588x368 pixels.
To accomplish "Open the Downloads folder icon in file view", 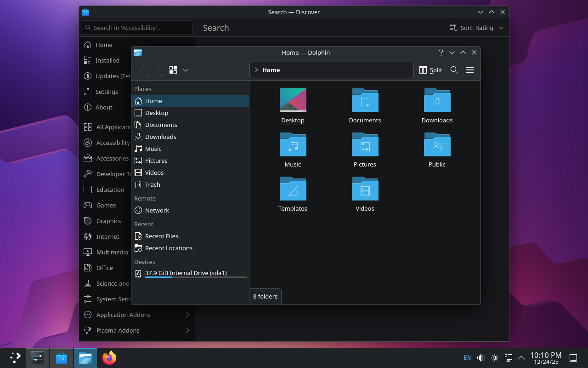I will click(437, 101).
